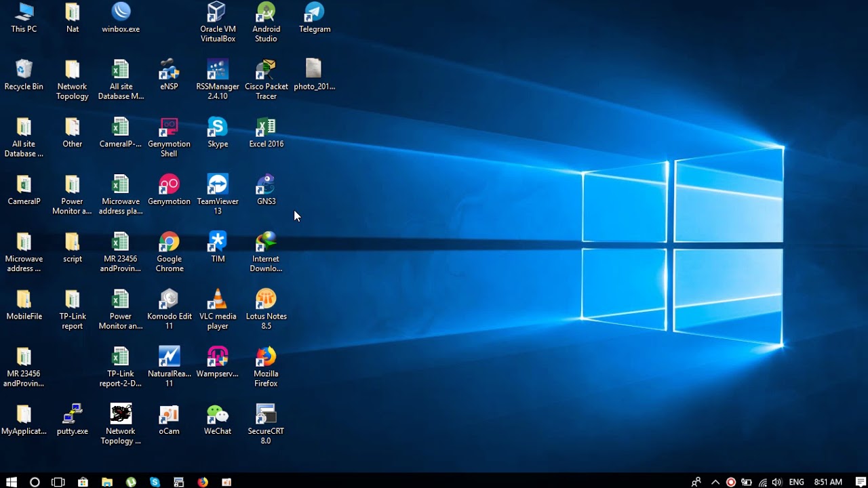
Task: Select the CameraIP folder
Action: tap(24, 190)
